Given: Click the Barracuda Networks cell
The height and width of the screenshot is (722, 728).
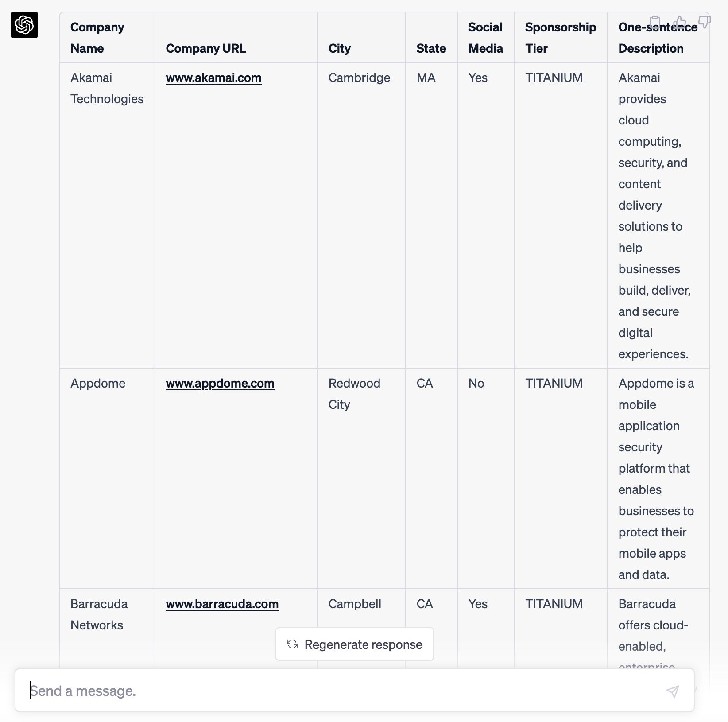Looking at the screenshot, I should point(98,614).
